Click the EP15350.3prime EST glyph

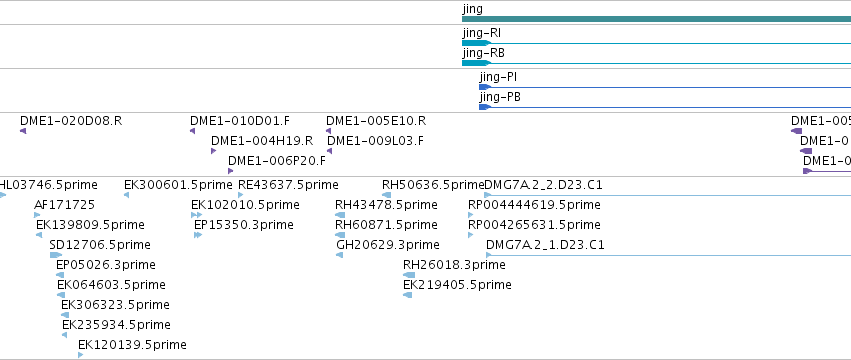[x=198, y=235]
